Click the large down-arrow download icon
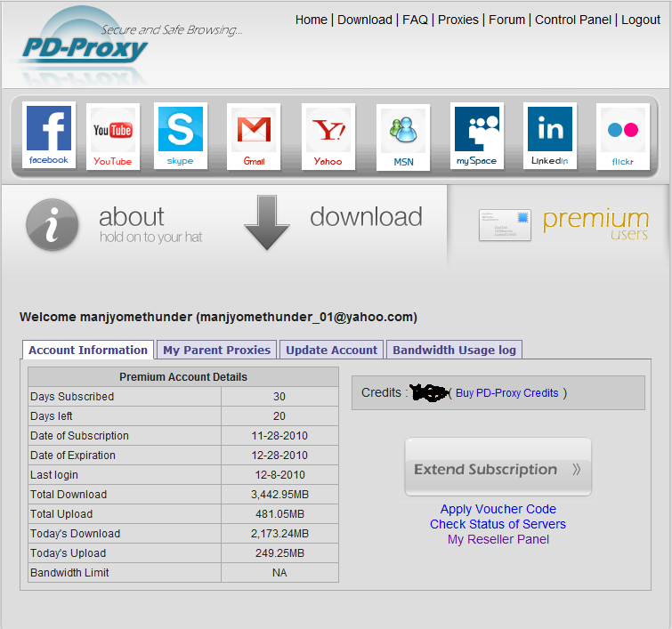This screenshot has width=672, height=629. [x=267, y=222]
